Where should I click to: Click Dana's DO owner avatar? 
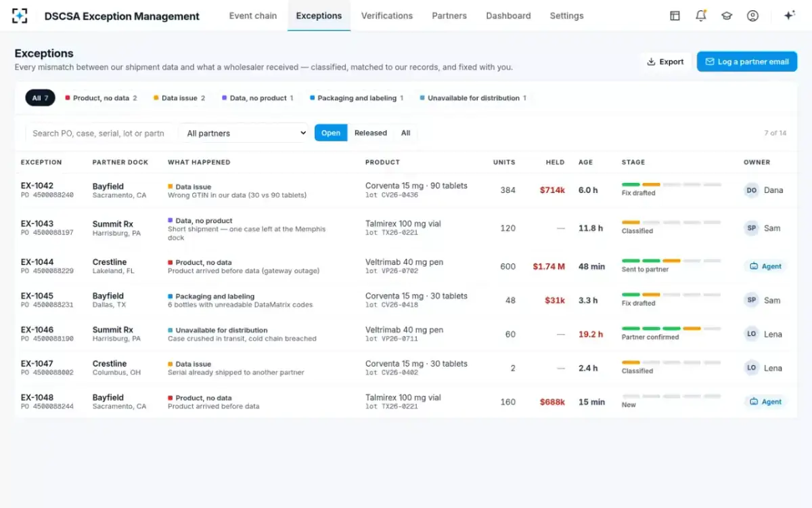(x=751, y=190)
